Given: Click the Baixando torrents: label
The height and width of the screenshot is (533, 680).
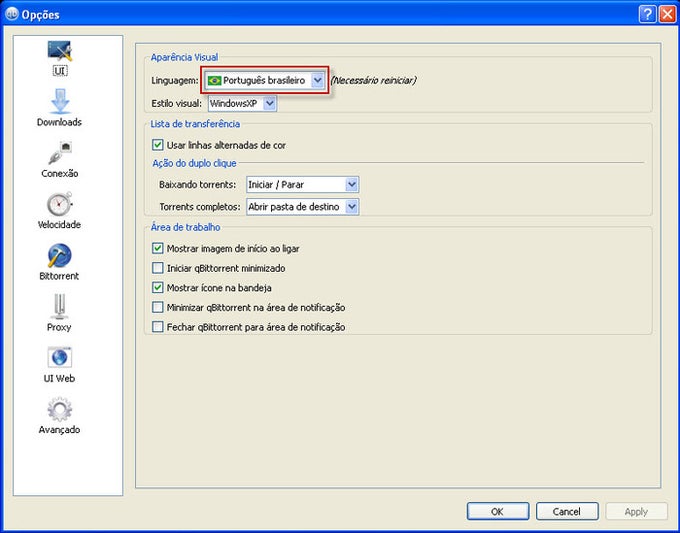Looking at the screenshot, I should (197, 185).
